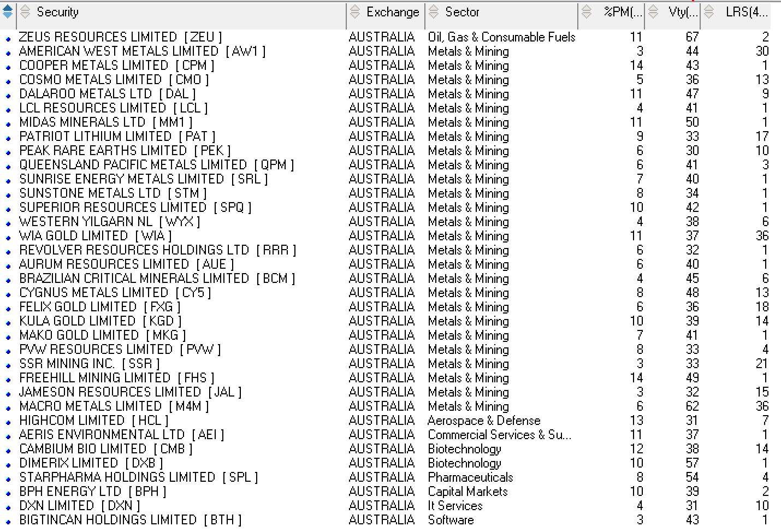Viewport: 781px width, 532px height.
Task: Select WESTERN YILGARN NL [WYX]
Action: (110, 222)
